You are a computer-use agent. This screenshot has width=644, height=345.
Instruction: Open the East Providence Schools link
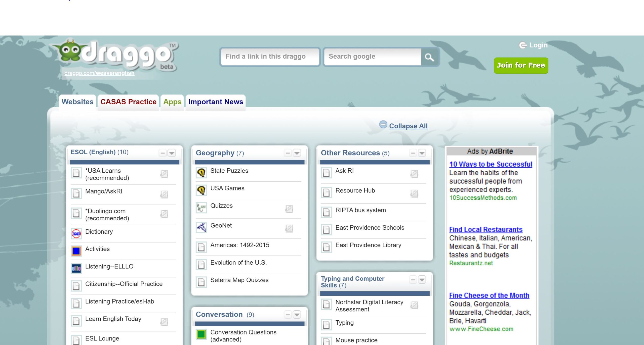click(x=370, y=227)
